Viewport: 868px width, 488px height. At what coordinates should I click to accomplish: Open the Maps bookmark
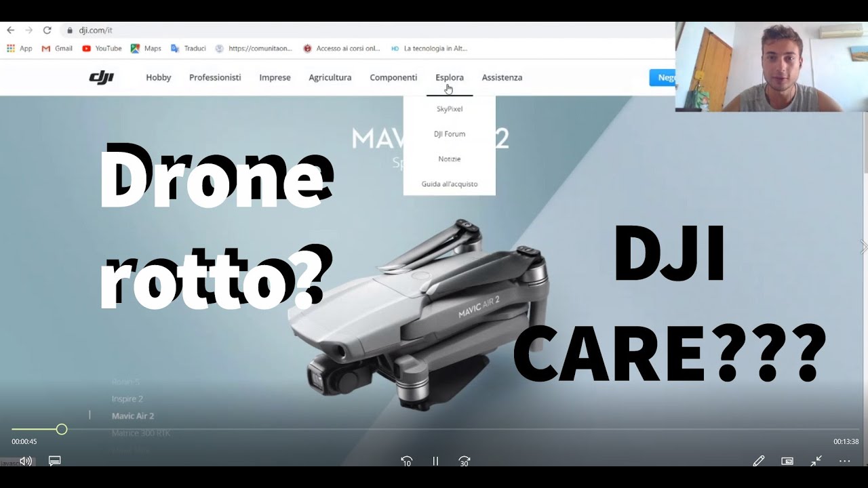(x=146, y=49)
